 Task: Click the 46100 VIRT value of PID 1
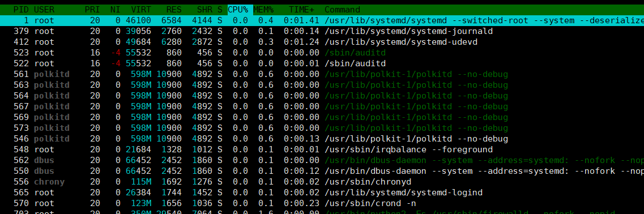[138, 20]
